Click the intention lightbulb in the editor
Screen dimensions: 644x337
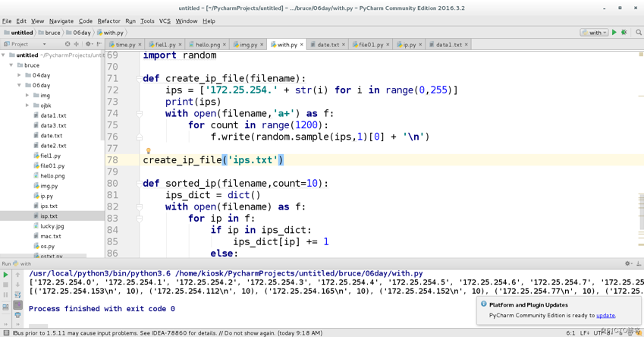pyautogui.click(x=148, y=151)
